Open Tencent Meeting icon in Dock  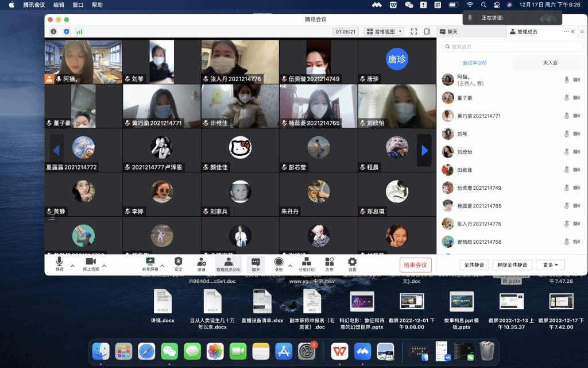click(363, 352)
